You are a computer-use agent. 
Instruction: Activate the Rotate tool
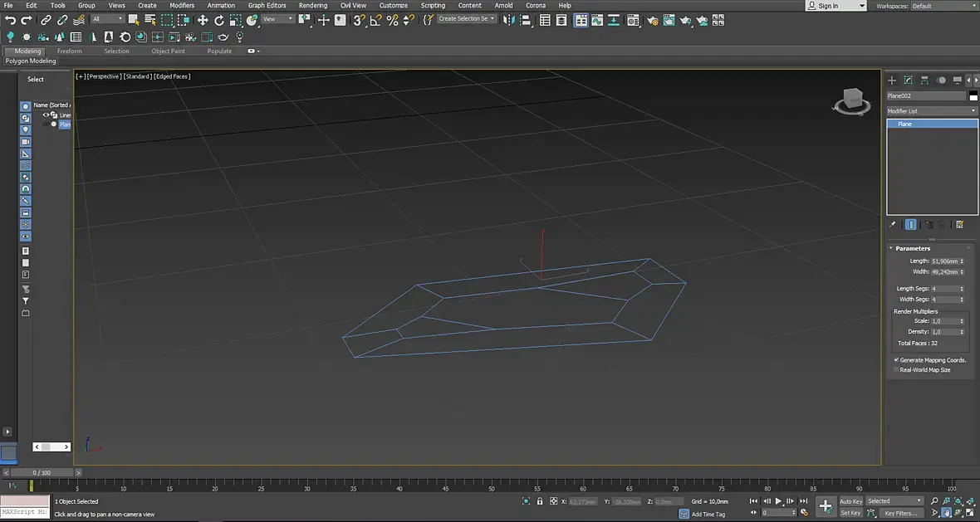(x=219, y=20)
